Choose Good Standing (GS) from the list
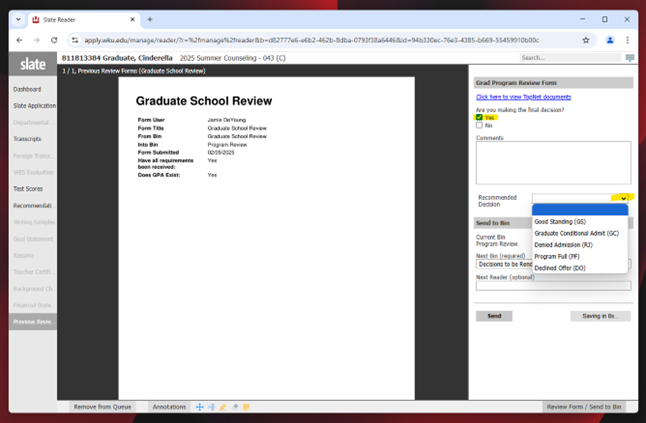646x423 pixels. (560, 221)
